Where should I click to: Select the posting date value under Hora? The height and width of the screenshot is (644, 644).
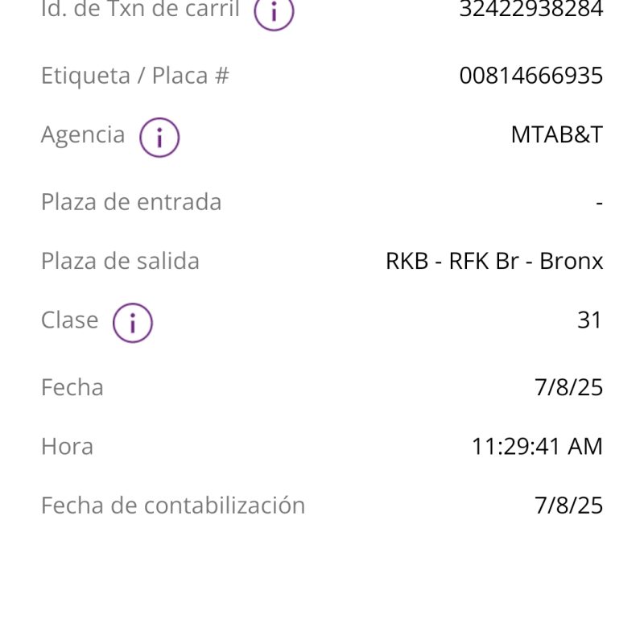point(568,506)
